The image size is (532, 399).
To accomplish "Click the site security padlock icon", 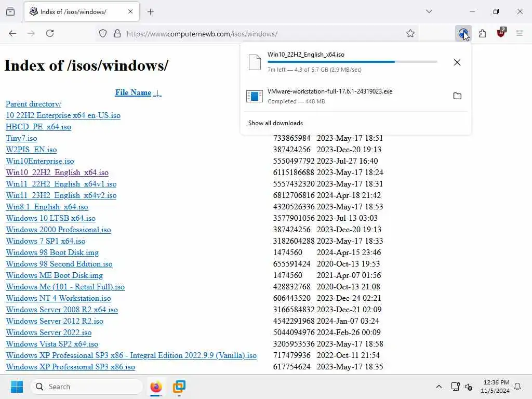I will [x=117, y=33].
